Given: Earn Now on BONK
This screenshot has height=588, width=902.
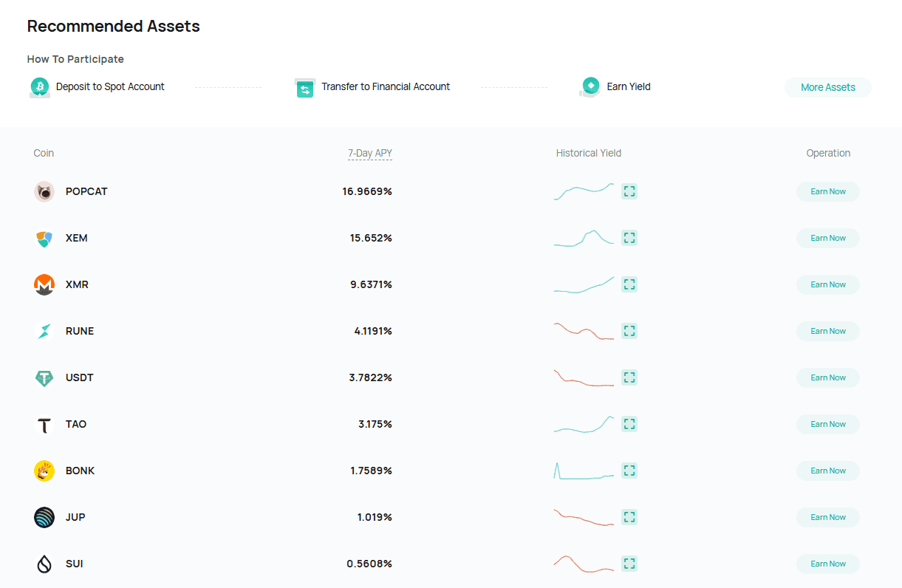Looking at the screenshot, I should (x=828, y=471).
